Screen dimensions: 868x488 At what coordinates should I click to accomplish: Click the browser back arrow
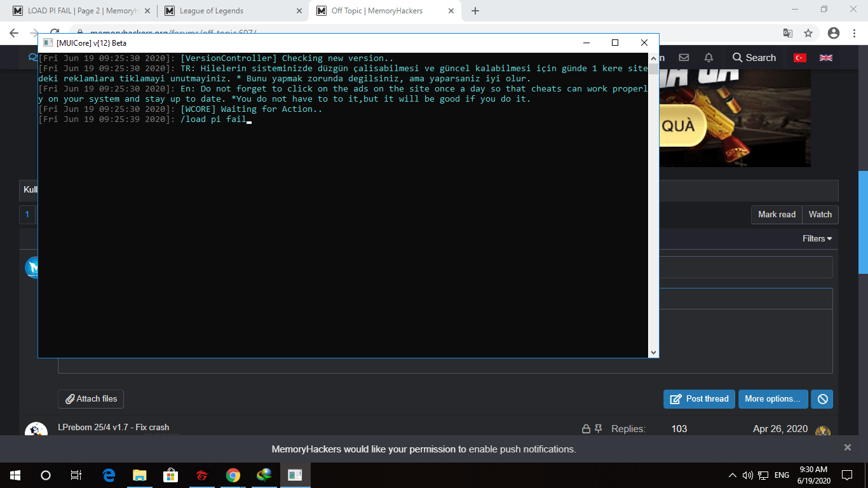14,33
